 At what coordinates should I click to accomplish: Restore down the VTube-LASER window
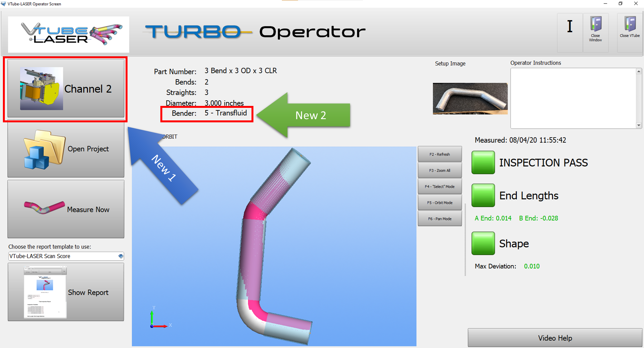tap(620, 4)
